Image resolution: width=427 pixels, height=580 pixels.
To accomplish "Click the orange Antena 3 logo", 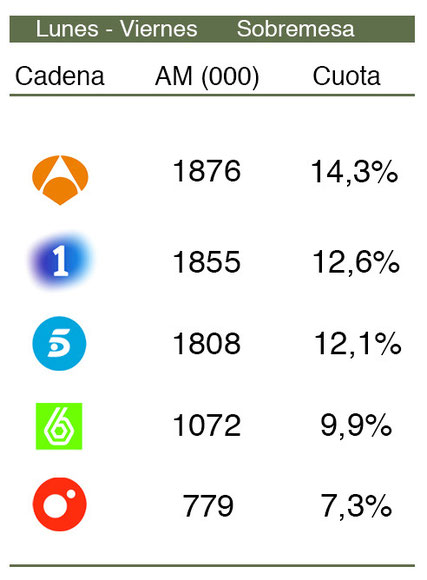I will pos(60,180).
